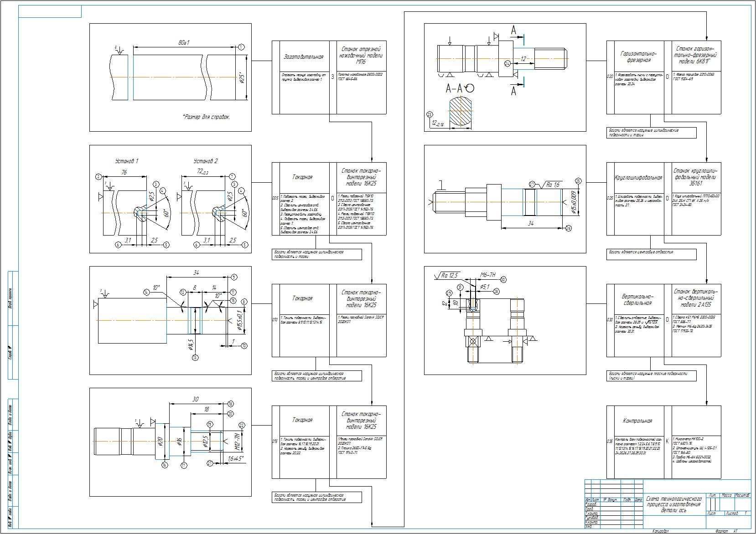Select the 'M6-7H' thread callout

pyautogui.click(x=488, y=275)
